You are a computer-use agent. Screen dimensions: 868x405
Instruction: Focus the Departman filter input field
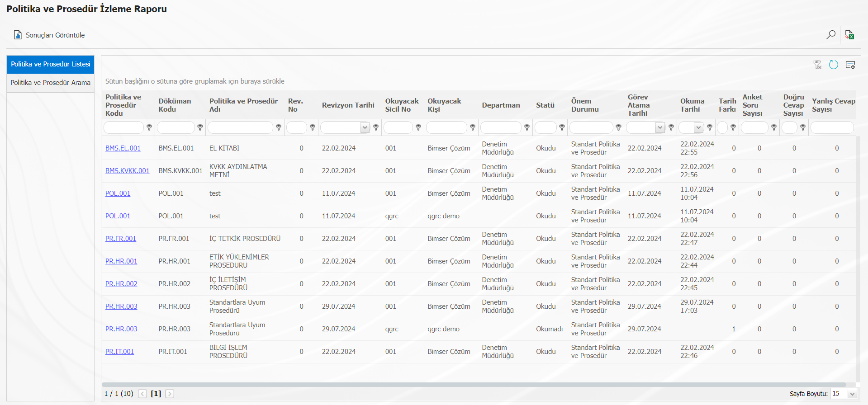pos(501,127)
